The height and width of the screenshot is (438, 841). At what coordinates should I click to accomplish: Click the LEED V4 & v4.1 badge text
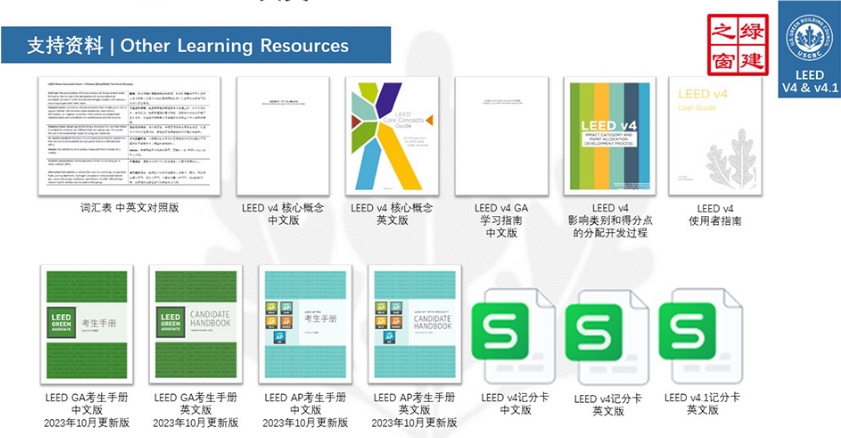[x=810, y=81]
